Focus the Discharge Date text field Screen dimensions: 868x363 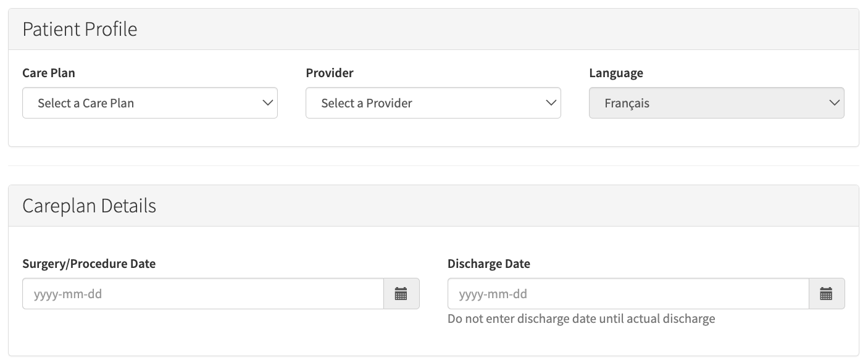click(x=628, y=294)
